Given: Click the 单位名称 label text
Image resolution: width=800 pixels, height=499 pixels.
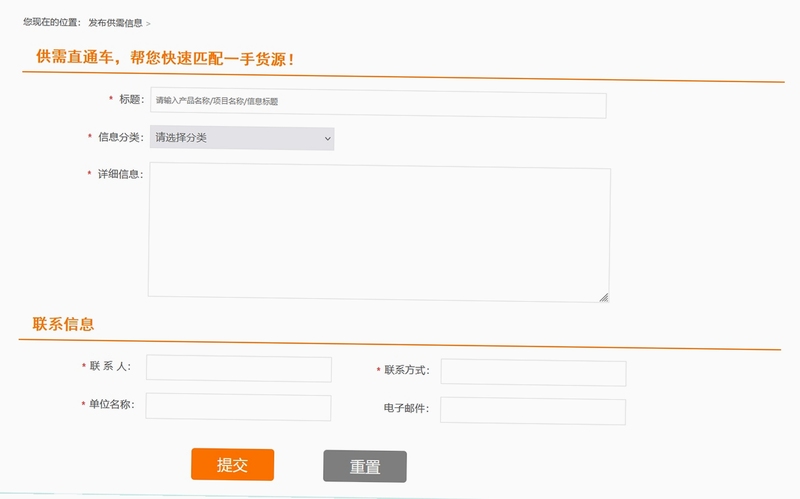Looking at the screenshot, I should 112,404.
